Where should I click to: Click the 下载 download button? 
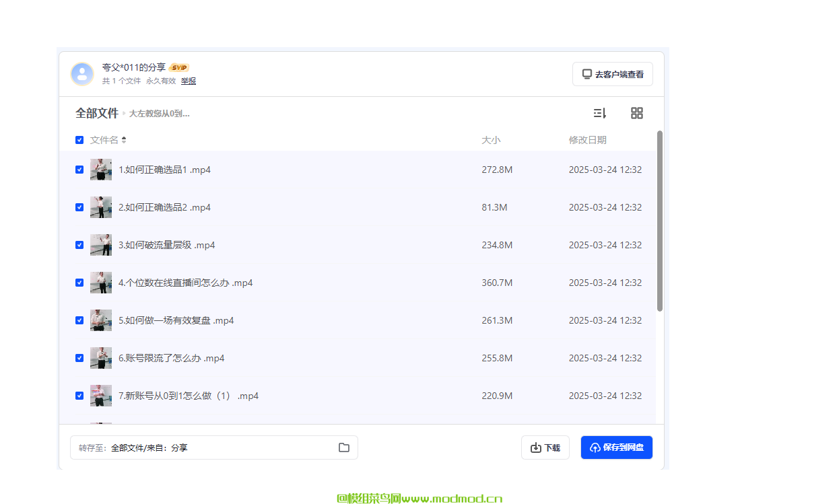tap(545, 447)
